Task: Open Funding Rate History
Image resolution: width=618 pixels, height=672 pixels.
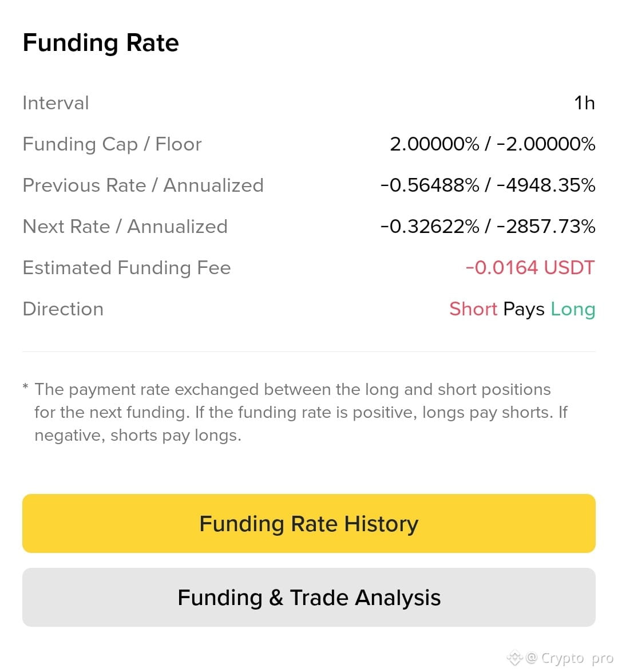Action: pyautogui.click(x=308, y=523)
